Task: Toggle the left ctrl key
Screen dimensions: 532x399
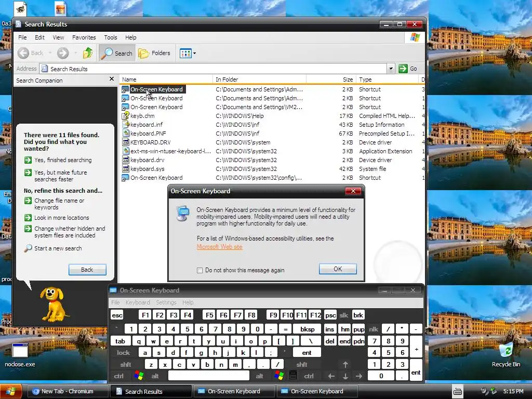Action: 119,376
